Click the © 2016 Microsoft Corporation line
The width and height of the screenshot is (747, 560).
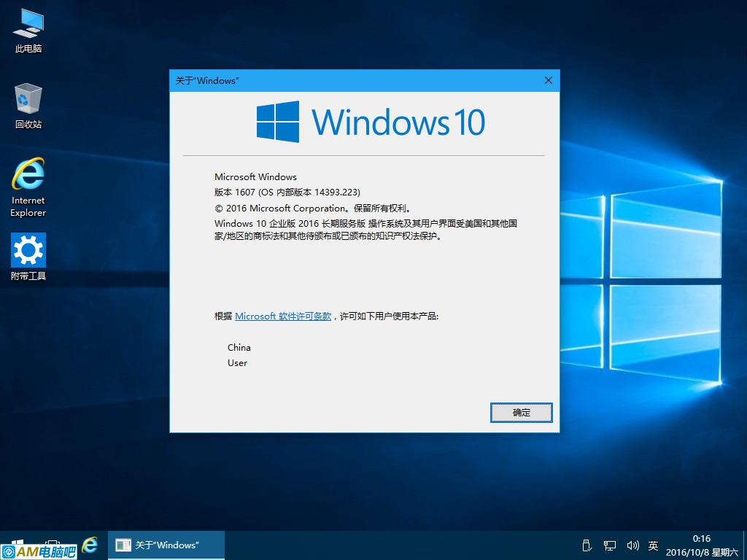[x=313, y=208]
